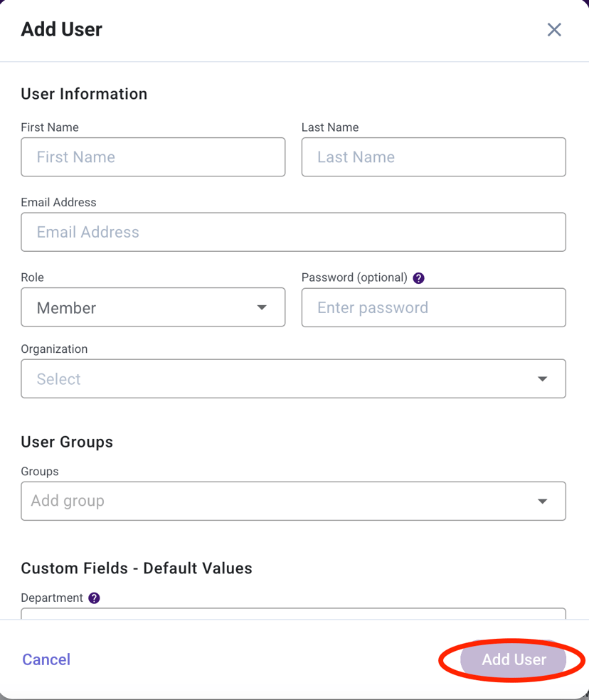Click the User Groups section heading
This screenshot has height=700, width=589.
(67, 442)
